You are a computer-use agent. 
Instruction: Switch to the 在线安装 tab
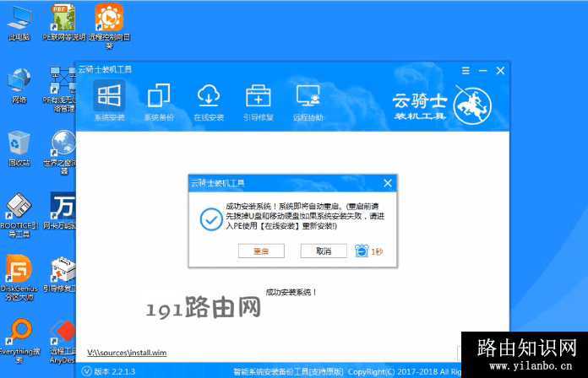click(x=209, y=102)
